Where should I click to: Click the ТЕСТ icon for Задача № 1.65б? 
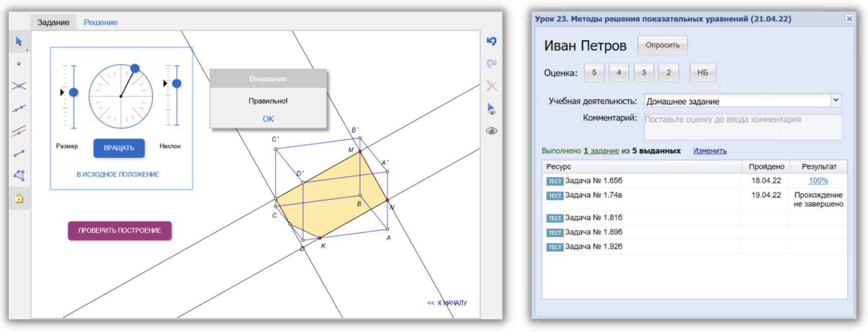[x=555, y=181]
